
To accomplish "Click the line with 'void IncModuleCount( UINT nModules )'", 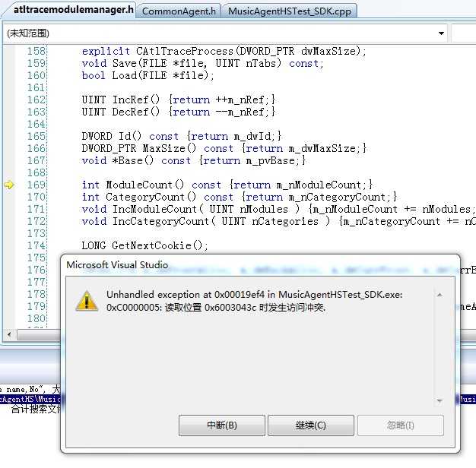I will coord(278,209).
